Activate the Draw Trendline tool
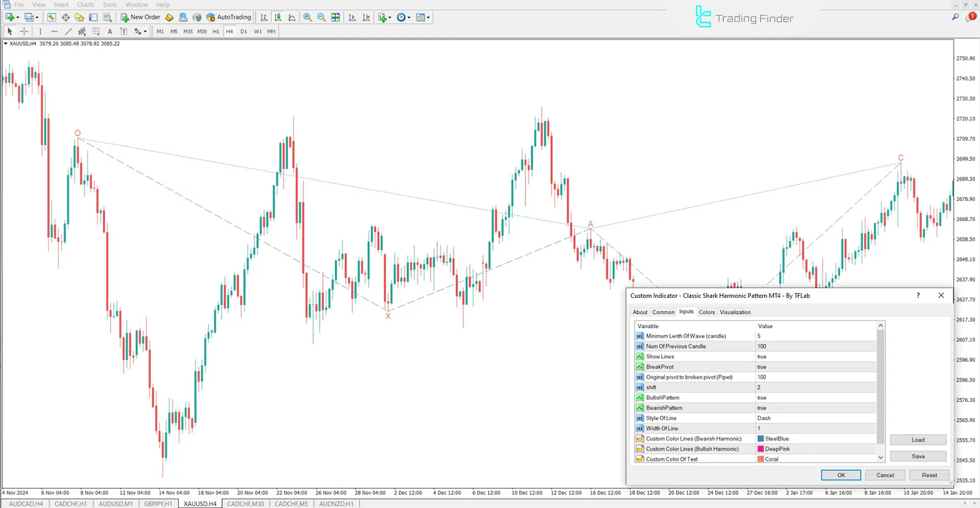Image resolution: width=980 pixels, height=508 pixels. [68, 31]
